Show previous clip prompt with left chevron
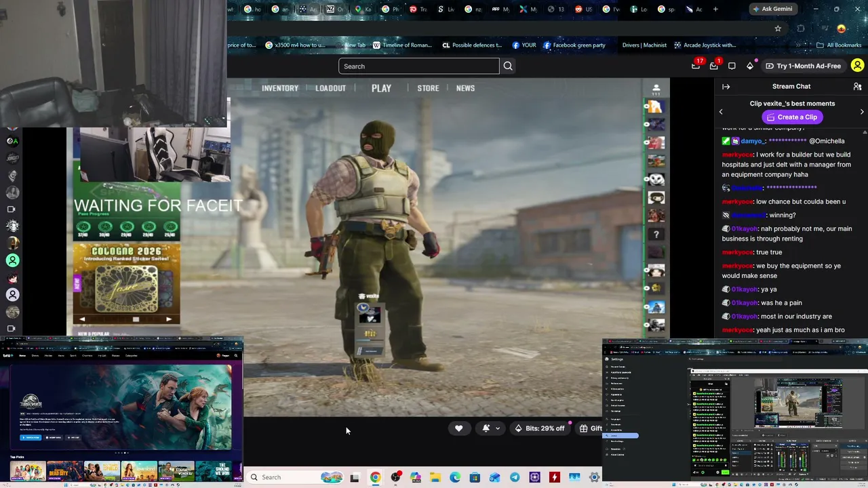Viewport: 868px width, 488px height. tap(721, 111)
